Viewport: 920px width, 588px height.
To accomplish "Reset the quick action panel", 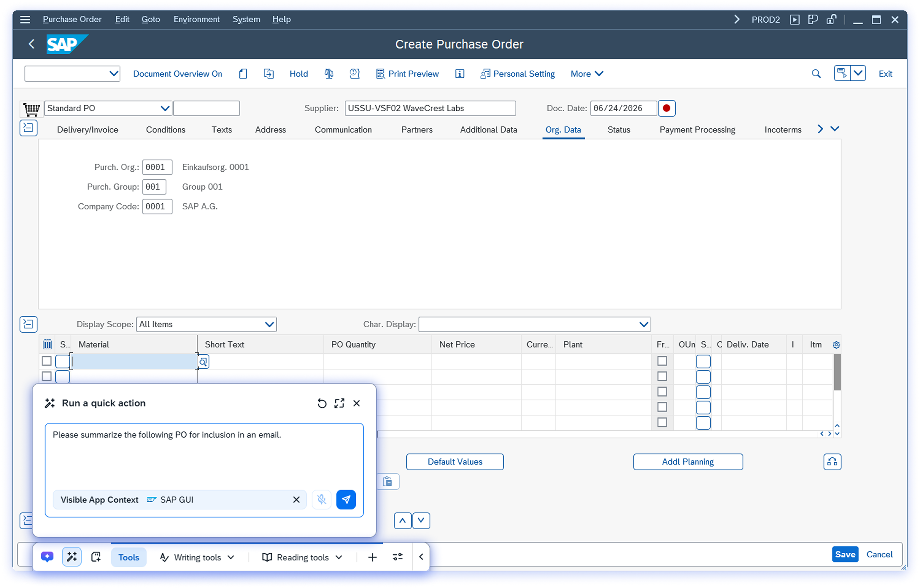I will [x=322, y=403].
